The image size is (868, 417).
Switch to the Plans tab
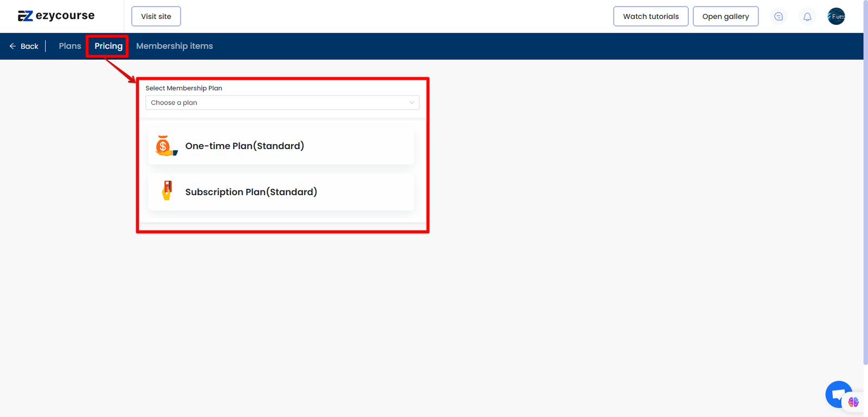tap(70, 46)
